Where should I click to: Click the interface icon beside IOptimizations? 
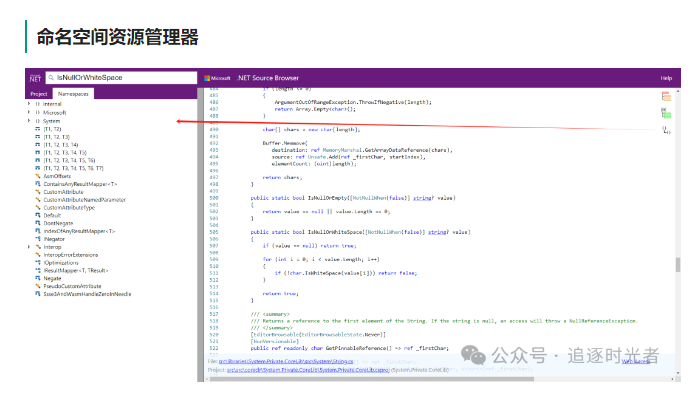click(x=38, y=262)
